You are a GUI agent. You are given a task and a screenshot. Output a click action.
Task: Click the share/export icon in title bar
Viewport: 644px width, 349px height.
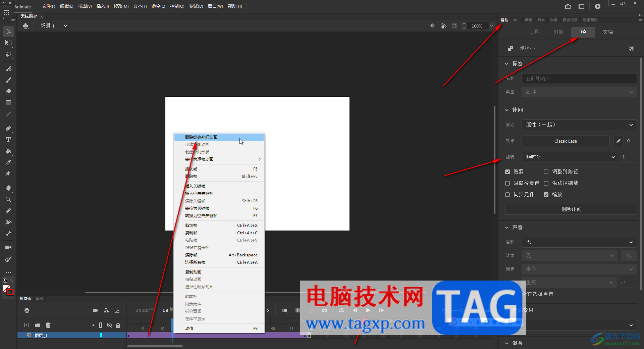pyautogui.click(x=568, y=6)
